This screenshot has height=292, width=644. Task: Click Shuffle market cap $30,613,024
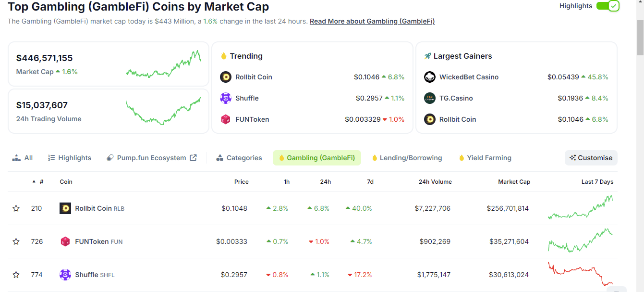[509, 275]
